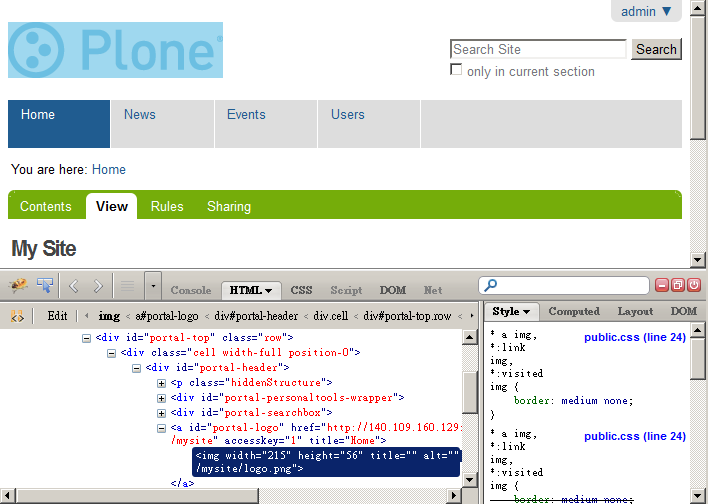
Task: Detach Firebug into a new window
Action: pyautogui.click(x=678, y=285)
